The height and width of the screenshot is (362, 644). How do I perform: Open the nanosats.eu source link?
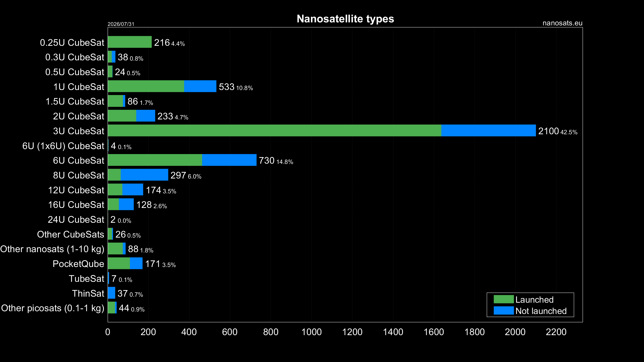pyautogui.click(x=562, y=23)
